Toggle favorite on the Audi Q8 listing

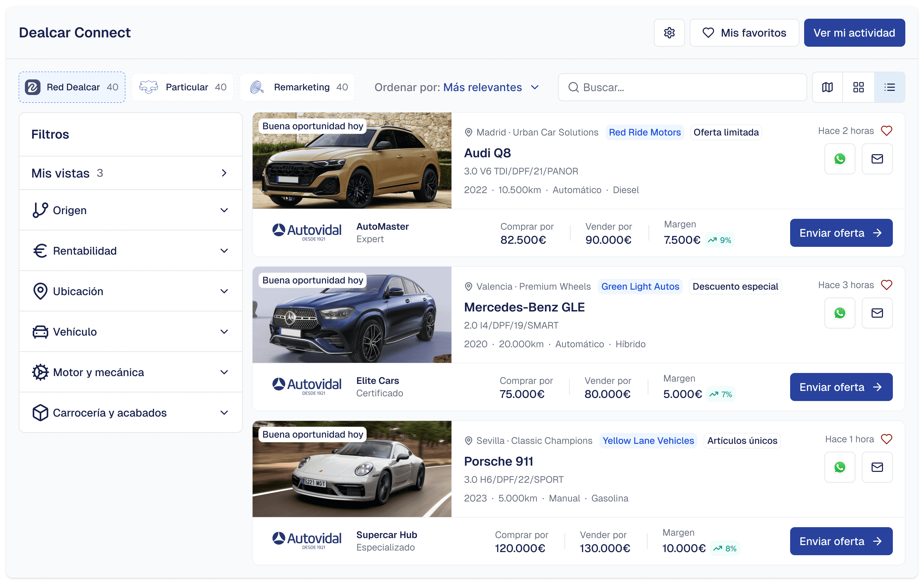pyautogui.click(x=887, y=131)
